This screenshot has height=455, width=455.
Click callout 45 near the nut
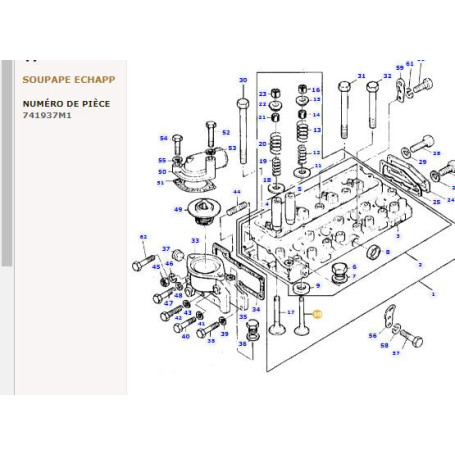click(156, 267)
